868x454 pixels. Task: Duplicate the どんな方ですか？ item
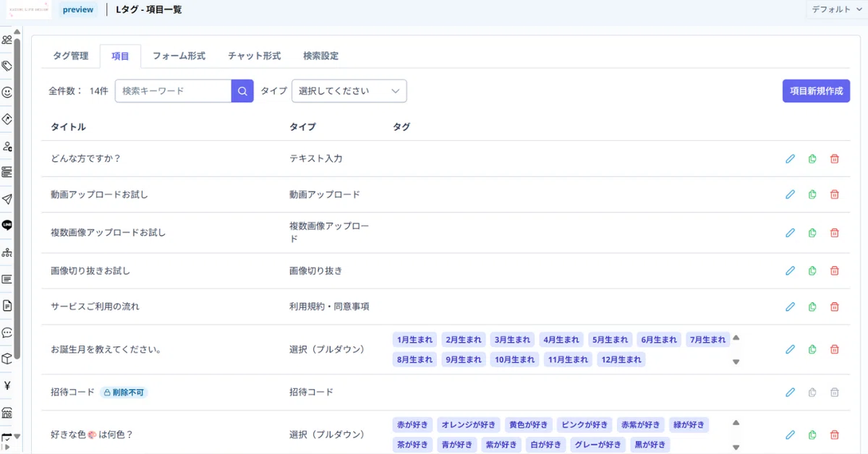[x=812, y=158]
